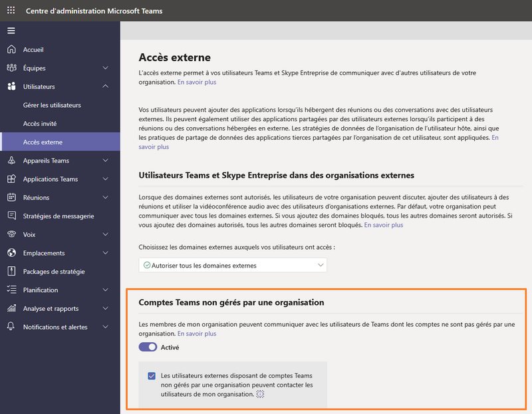Click the Réunions calendar icon
The width and height of the screenshot is (532, 414).
pyautogui.click(x=11, y=198)
